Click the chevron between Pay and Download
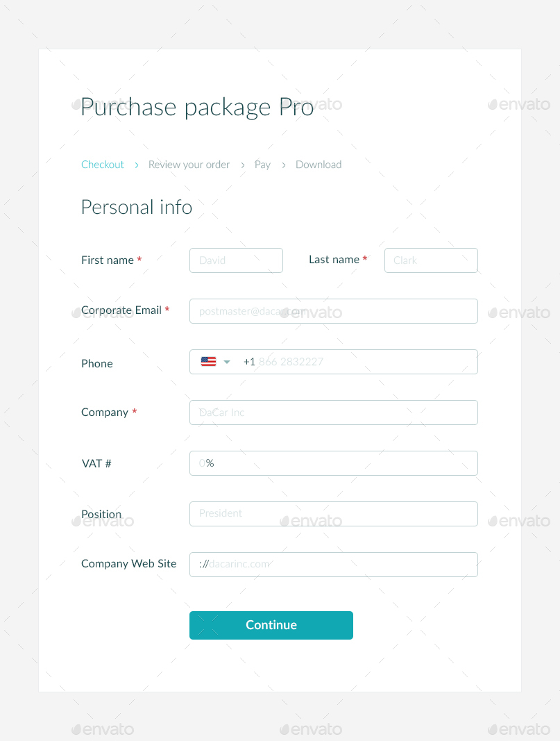 point(284,165)
